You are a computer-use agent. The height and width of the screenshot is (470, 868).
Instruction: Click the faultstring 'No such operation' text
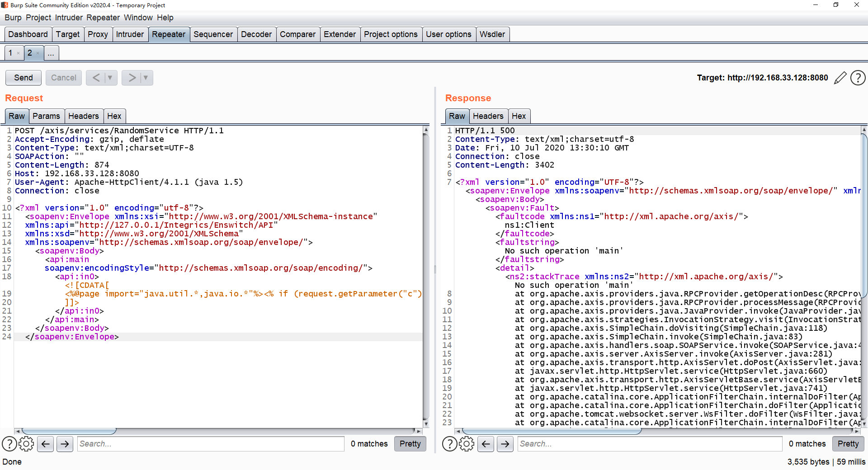pyautogui.click(x=564, y=251)
